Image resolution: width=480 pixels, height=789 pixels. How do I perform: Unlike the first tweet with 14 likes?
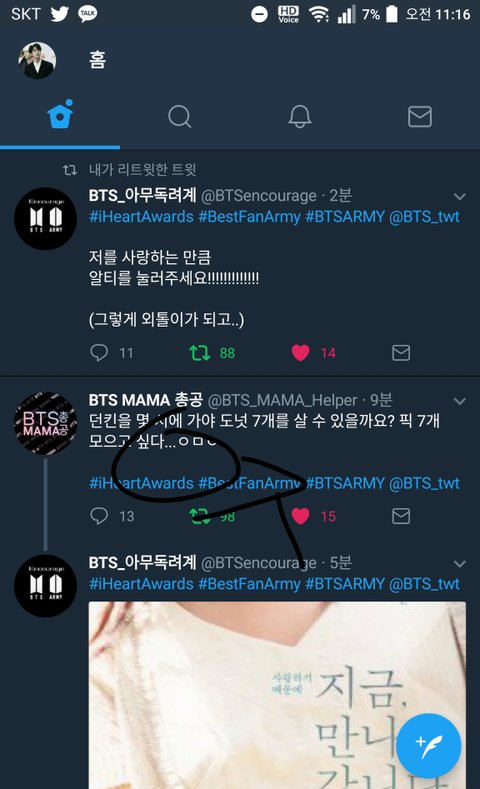coord(300,353)
